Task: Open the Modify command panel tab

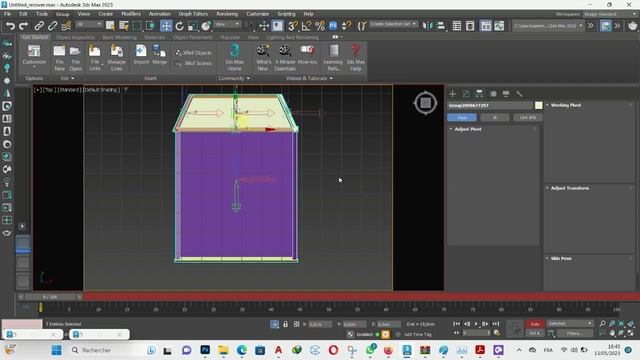Action: click(466, 94)
